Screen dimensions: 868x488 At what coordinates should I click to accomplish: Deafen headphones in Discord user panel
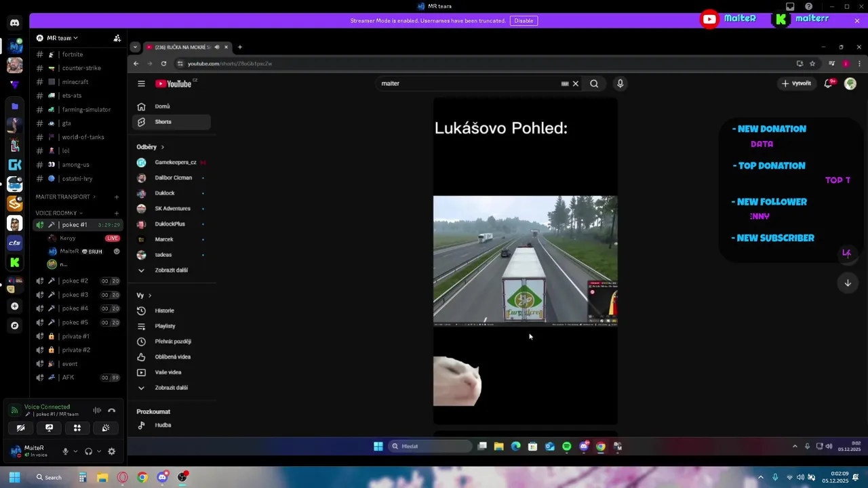(88, 451)
